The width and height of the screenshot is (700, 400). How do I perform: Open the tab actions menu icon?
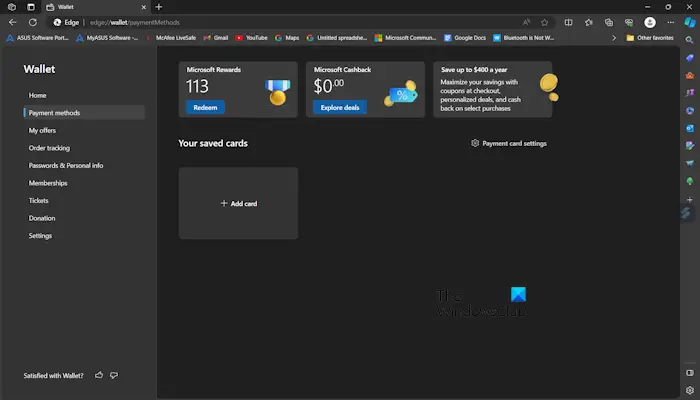click(31, 7)
